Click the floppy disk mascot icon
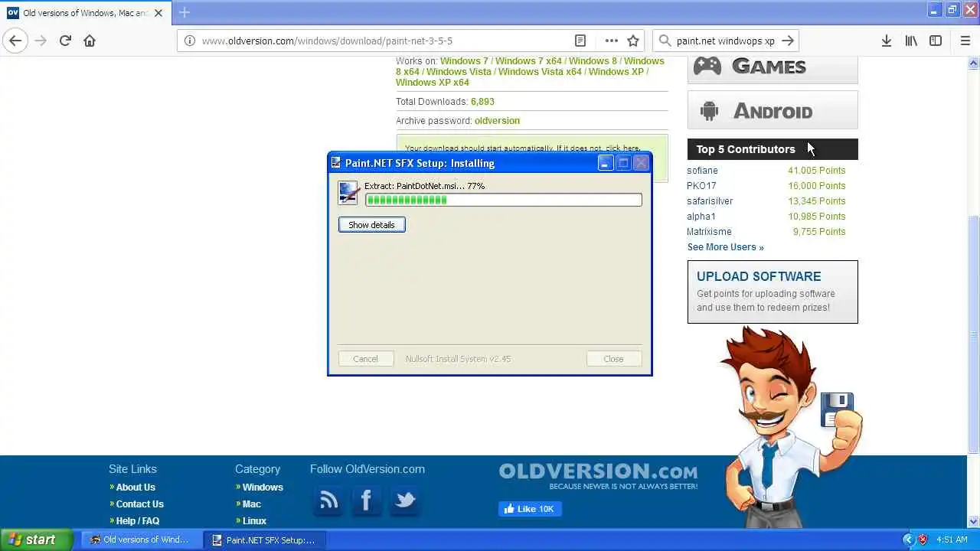980x551 pixels. tap(836, 410)
